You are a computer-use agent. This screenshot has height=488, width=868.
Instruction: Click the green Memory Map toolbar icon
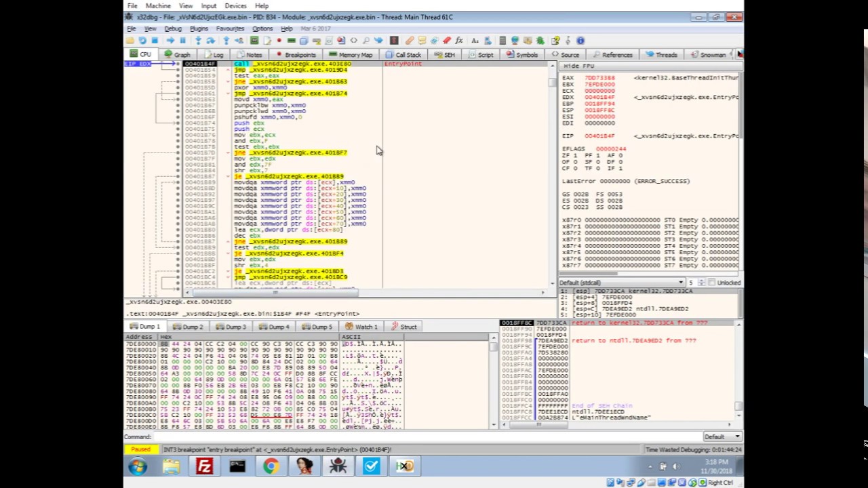[291, 41]
